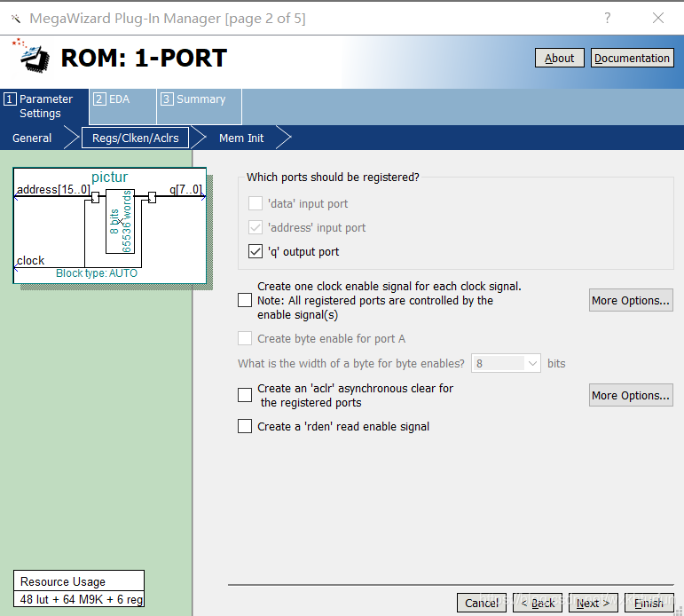The image size is (684, 616).
Task: Open the byte width dropdown
Action: (506, 363)
